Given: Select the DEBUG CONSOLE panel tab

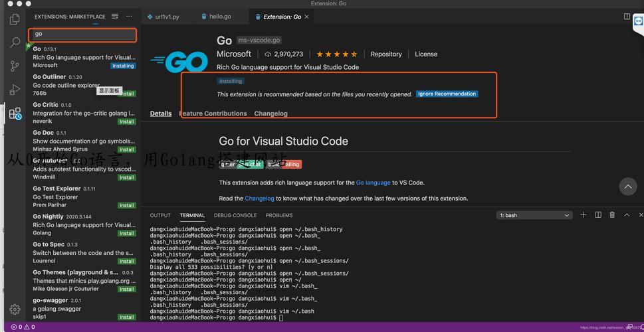Looking at the screenshot, I should pos(235,215).
